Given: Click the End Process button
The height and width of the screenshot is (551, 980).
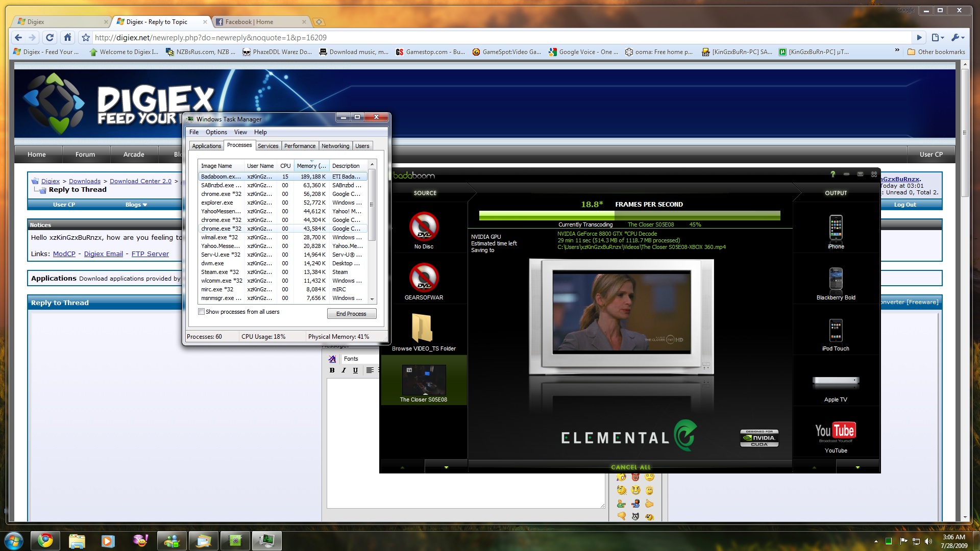Looking at the screenshot, I should [x=351, y=314].
